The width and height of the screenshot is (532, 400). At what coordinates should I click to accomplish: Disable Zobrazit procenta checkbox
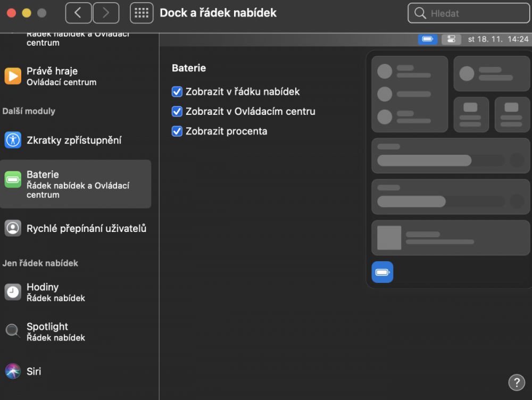click(177, 131)
